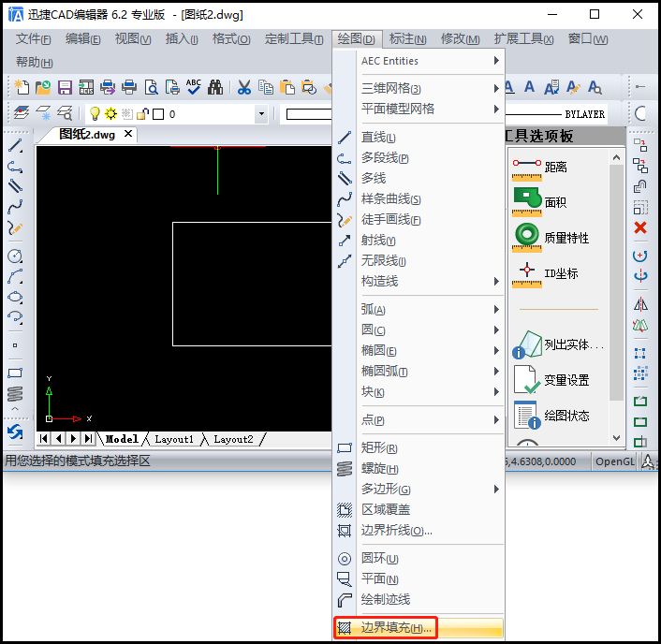This screenshot has height=644, width=661.
Task: Go to last layout tab arrow button
Action: coord(88,439)
